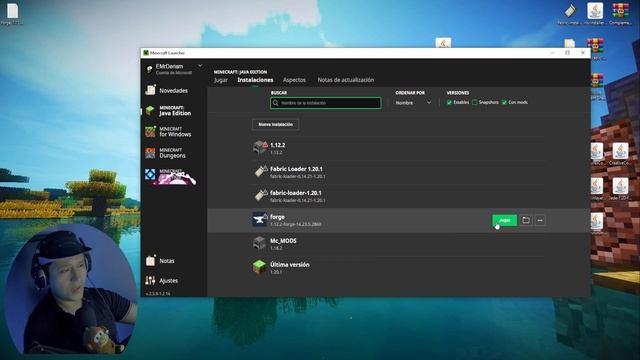This screenshot has width=640, height=360.
Task: Select the blue Minecraft Legends sidebar icon
Action: 150,175
